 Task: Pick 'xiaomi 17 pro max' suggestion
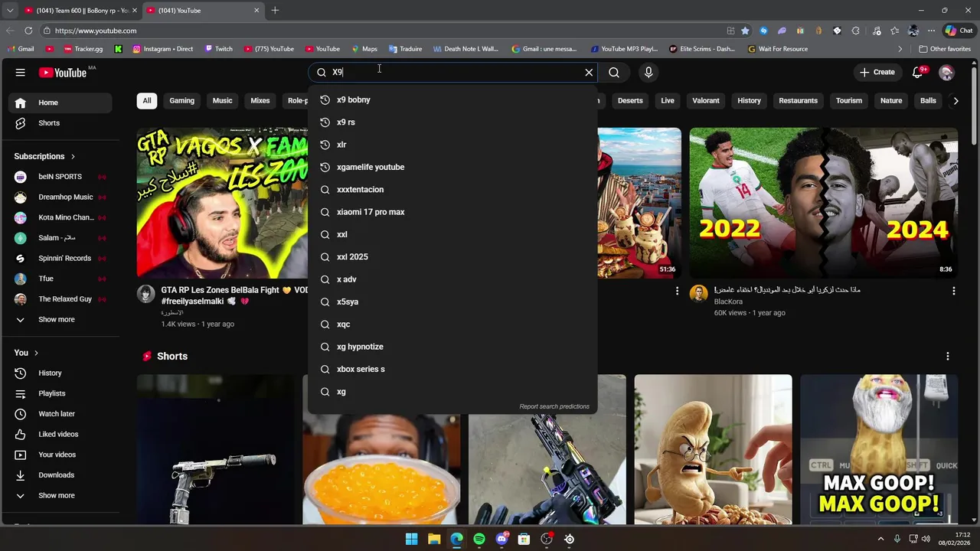(452, 212)
